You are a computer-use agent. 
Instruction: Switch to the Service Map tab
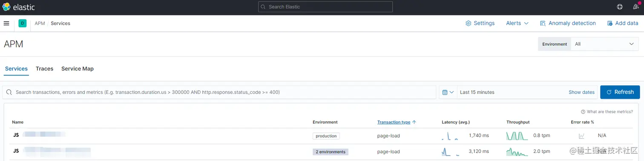tap(78, 69)
